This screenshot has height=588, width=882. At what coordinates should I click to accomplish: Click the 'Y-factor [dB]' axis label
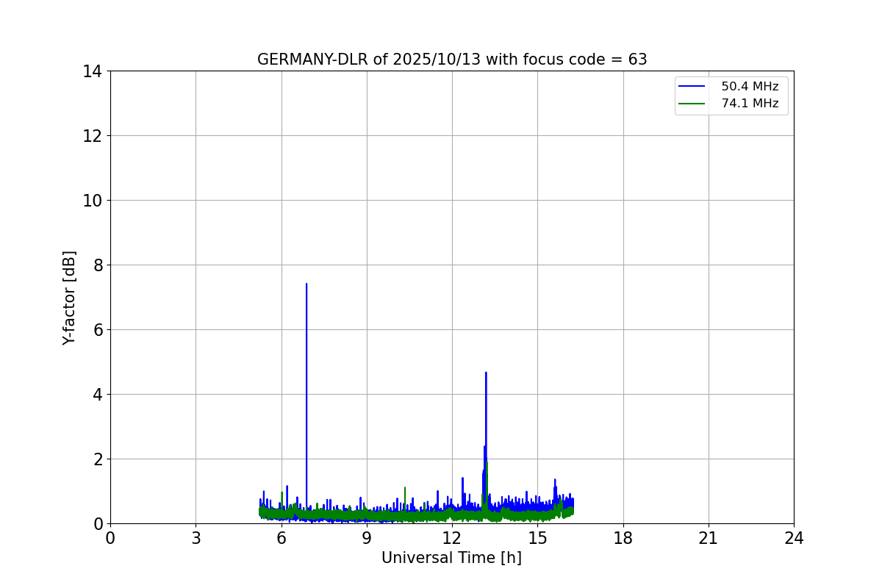[x=69, y=298]
